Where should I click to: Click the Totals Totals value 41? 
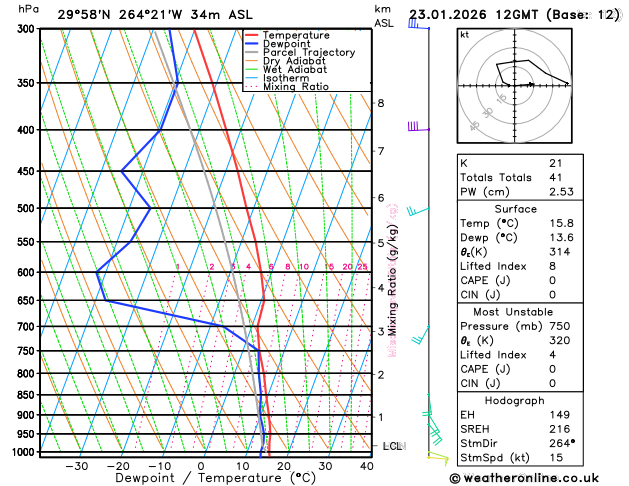click(x=556, y=177)
